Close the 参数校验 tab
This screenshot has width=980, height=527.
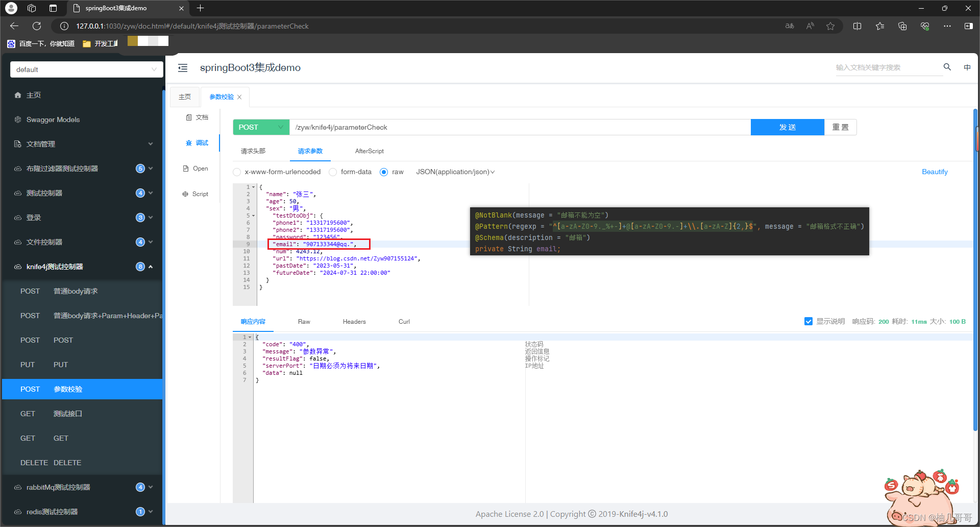[239, 97]
